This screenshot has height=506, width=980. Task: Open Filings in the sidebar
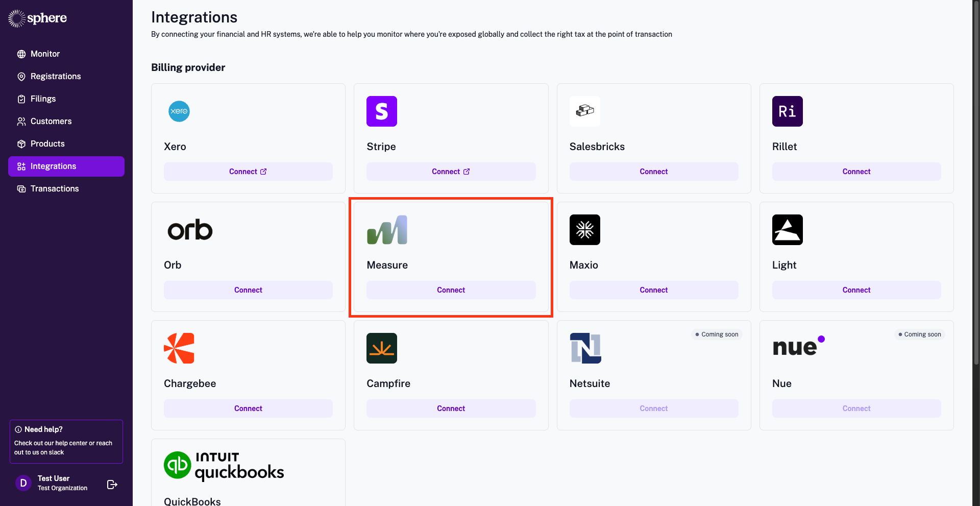click(43, 99)
